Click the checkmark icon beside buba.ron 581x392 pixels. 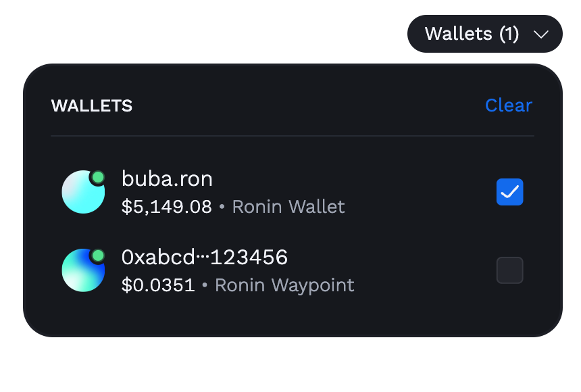coord(509,192)
